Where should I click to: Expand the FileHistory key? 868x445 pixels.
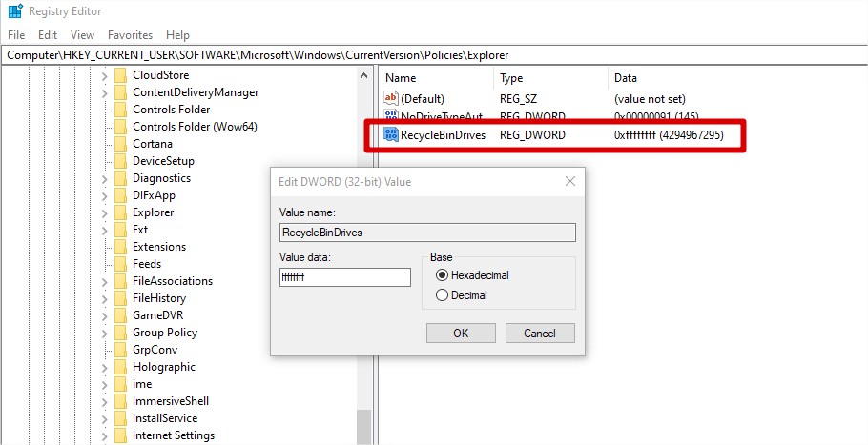[x=104, y=298]
